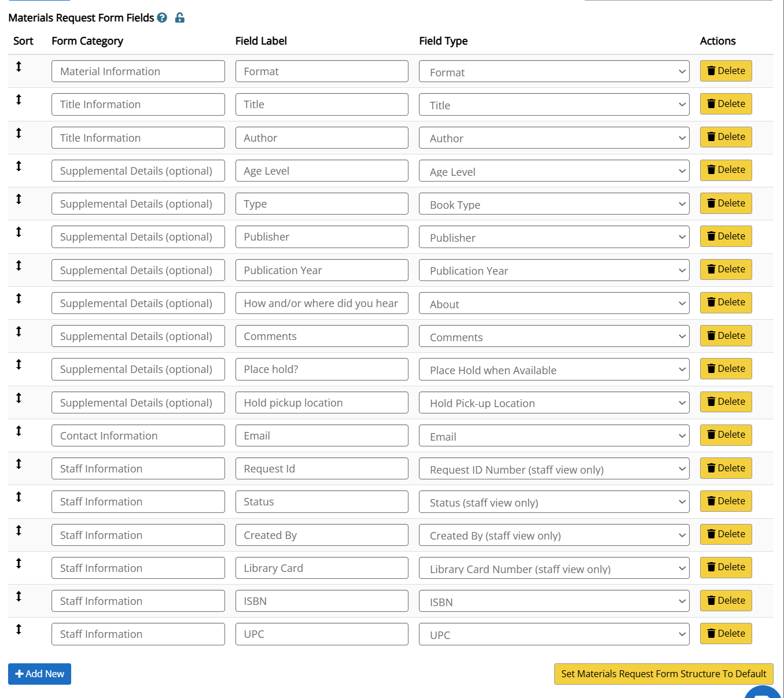This screenshot has height=698, width=784.
Task: Click sort arrow for the UPC row
Action: (x=19, y=629)
